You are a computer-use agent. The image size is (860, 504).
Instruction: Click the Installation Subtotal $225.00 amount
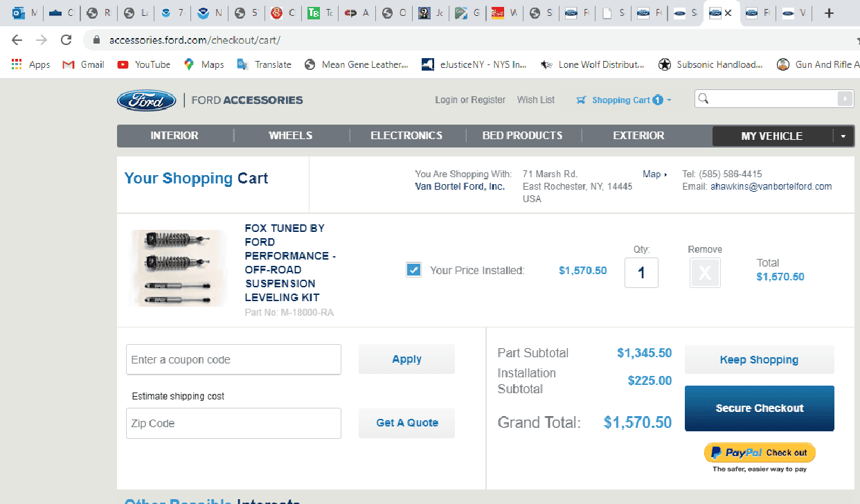click(650, 381)
